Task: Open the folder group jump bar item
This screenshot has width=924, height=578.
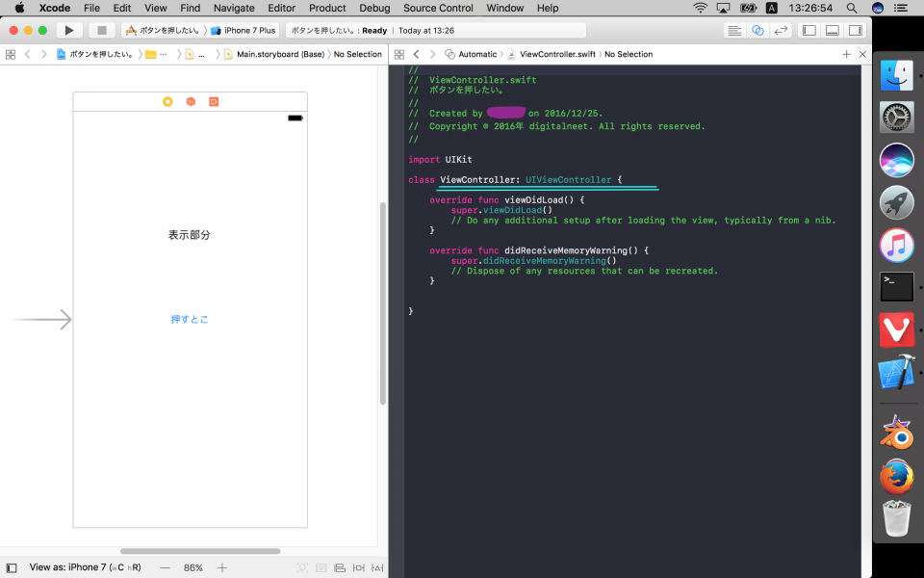Action: [x=156, y=54]
